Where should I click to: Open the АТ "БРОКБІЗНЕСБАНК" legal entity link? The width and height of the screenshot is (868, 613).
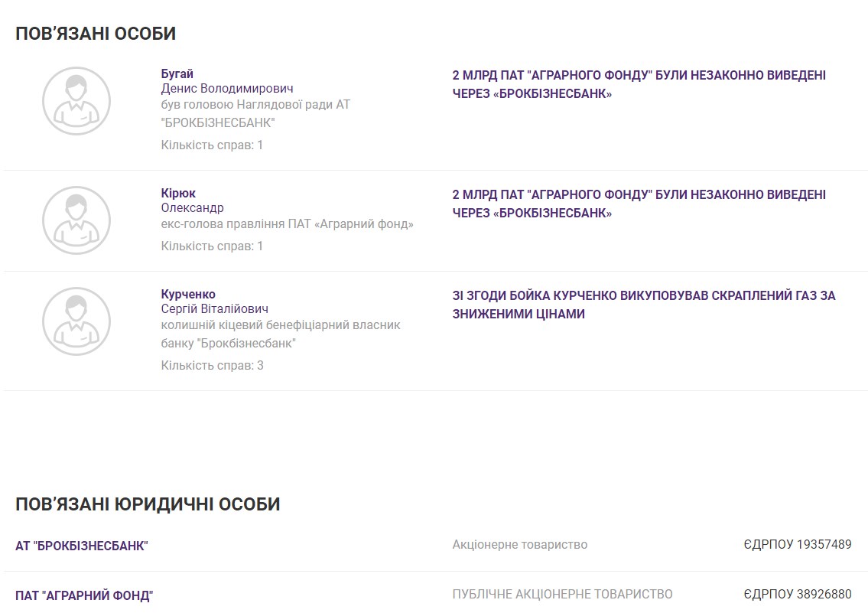(82, 546)
